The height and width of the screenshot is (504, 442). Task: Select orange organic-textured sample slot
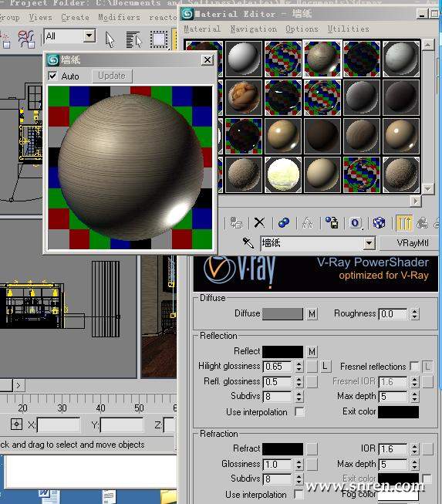click(244, 97)
